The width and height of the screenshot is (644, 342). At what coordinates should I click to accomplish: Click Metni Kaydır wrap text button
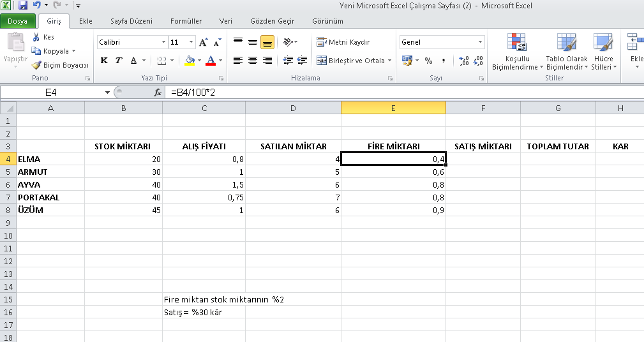343,42
